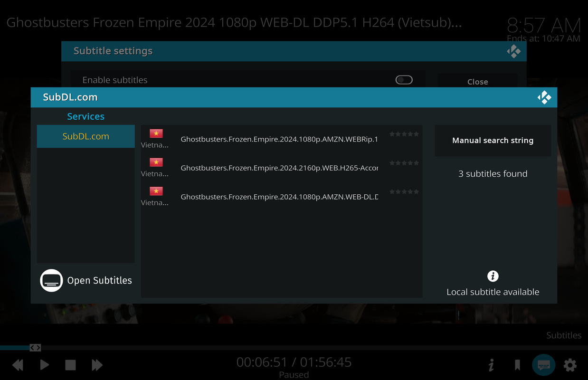The image size is (588, 380).
Task: Close the Subtitle settings window
Action: click(477, 82)
